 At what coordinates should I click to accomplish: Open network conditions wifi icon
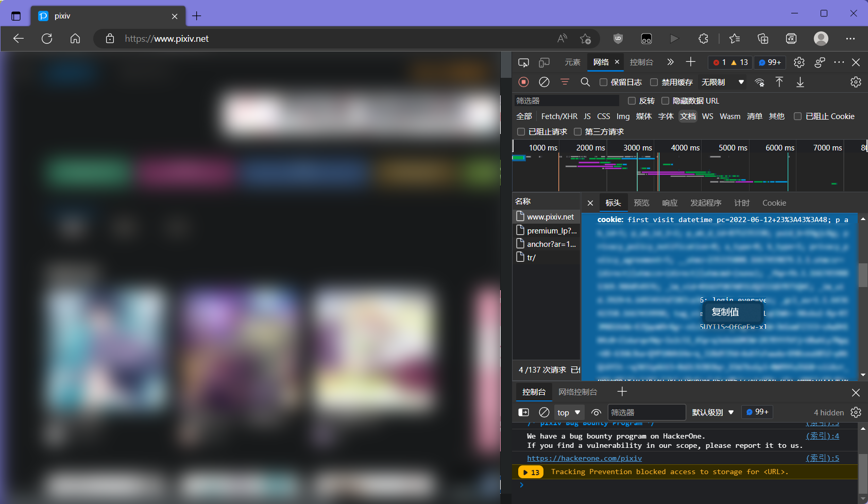tap(759, 82)
